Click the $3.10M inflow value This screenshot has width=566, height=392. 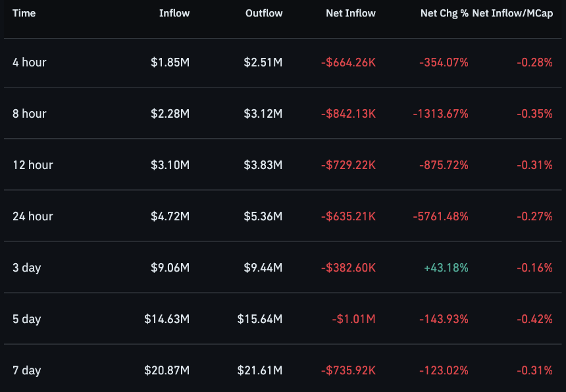coord(170,165)
